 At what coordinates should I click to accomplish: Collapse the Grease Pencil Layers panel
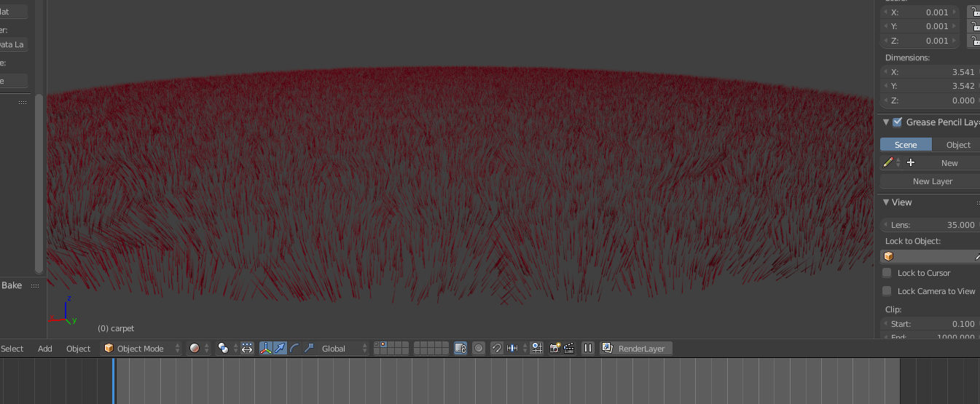pos(886,122)
